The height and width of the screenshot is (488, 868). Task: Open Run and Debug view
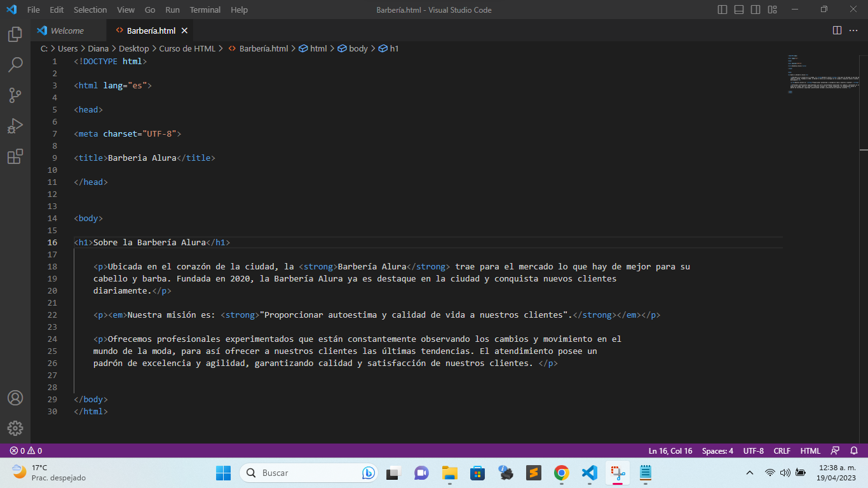15,126
